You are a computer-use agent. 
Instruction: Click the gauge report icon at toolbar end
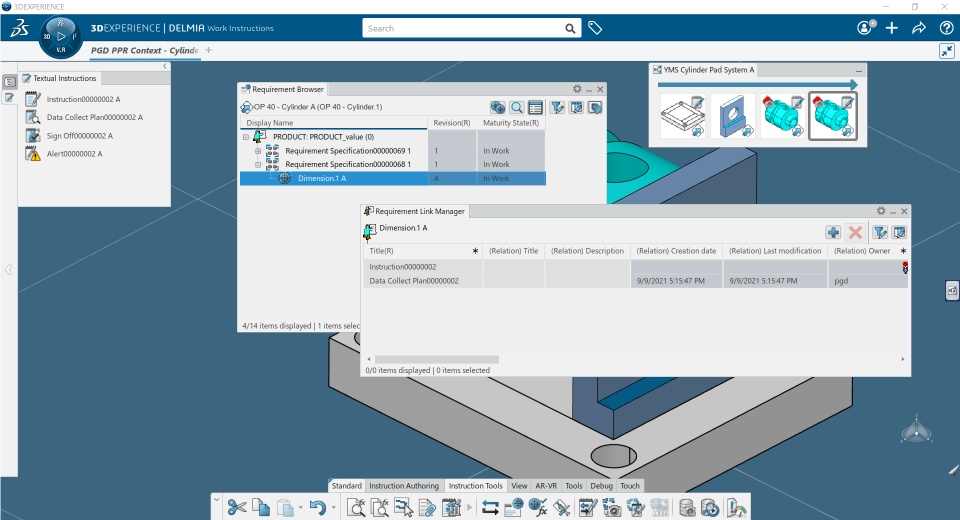coord(737,507)
